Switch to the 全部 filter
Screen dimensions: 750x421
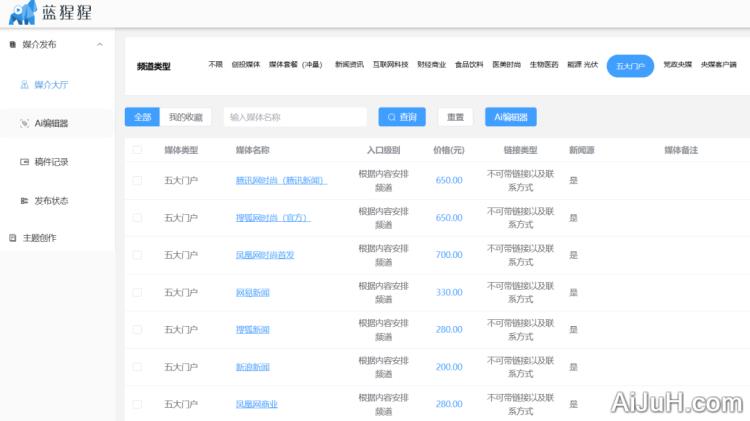pos(142,117)
